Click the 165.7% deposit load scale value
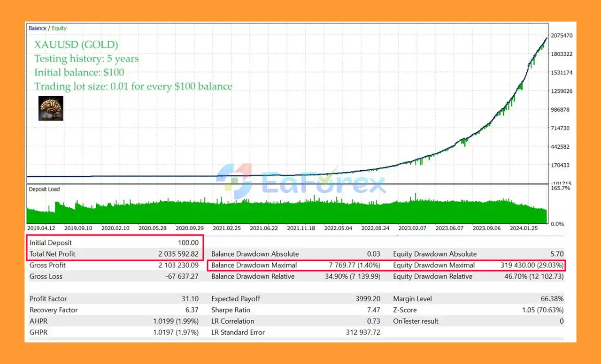This screenshot has width=601, height=364. [560, 188]
